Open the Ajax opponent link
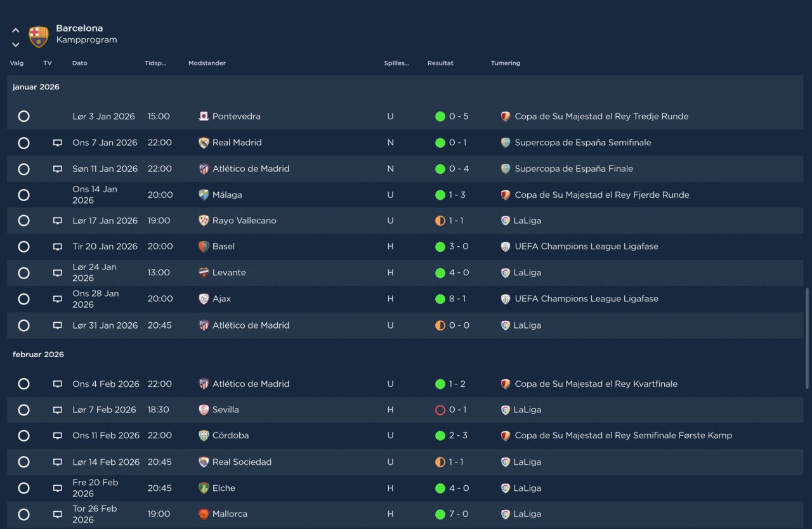 click(x=221, y=299)
